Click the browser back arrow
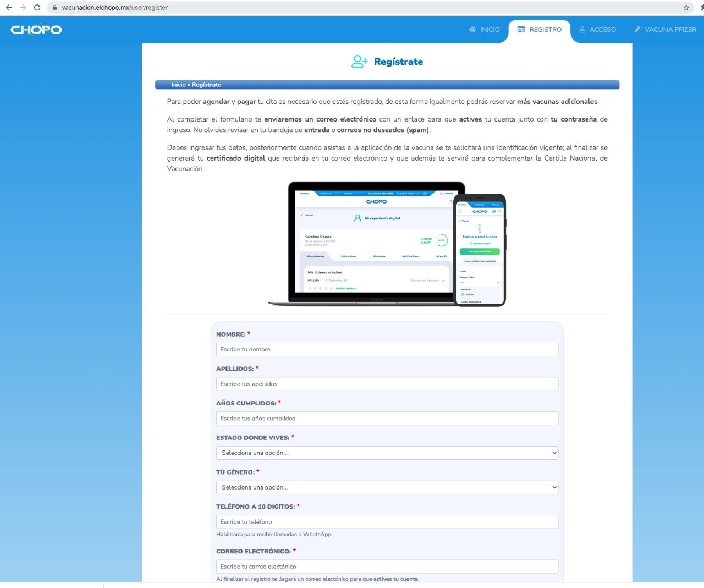 [x=9, y=8]
